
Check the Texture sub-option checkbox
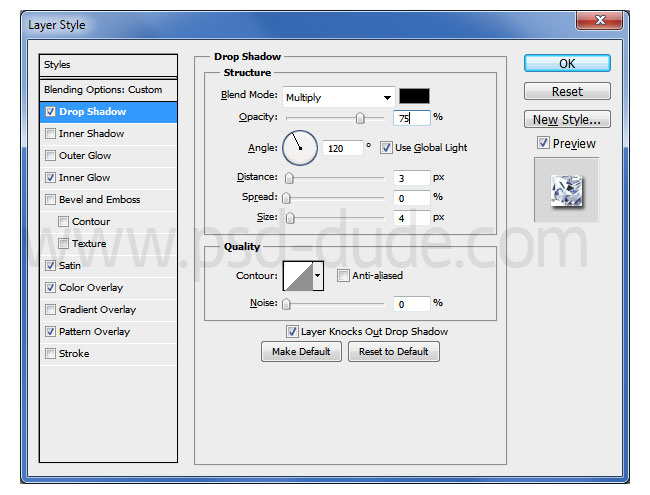[63, 243]
